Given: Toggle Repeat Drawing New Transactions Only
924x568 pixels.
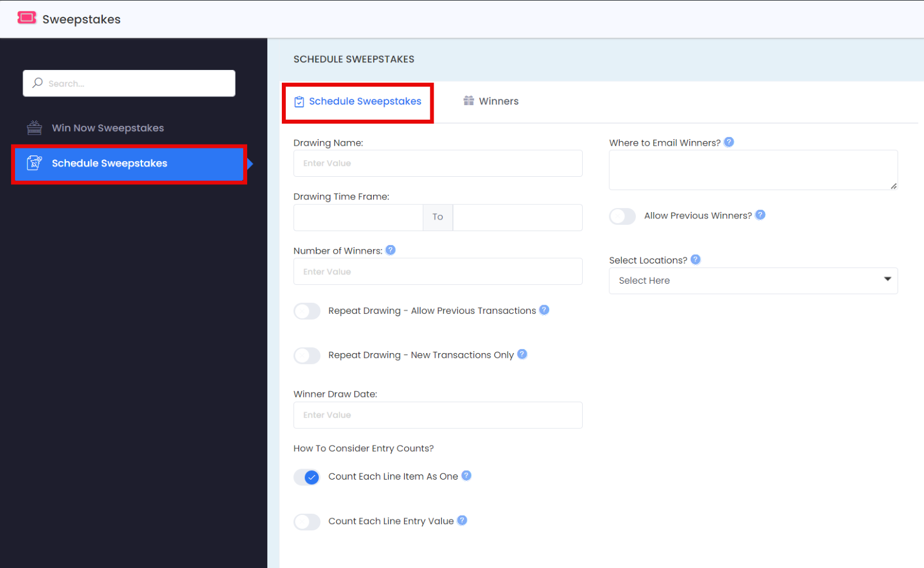Looking at the screenshot, I should pyautogui.click(x=307, y=355).
